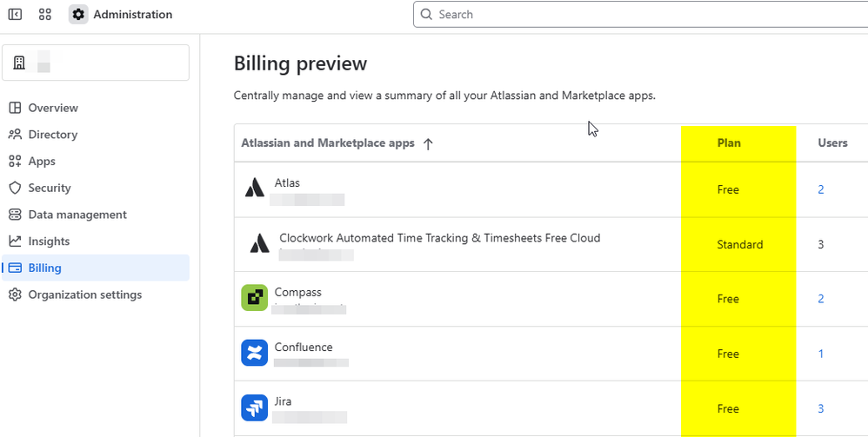Image resolution: width=868 pixels, height=437 pixels.
Task: Click the Insights chart icon
Action: coord(15,242)
